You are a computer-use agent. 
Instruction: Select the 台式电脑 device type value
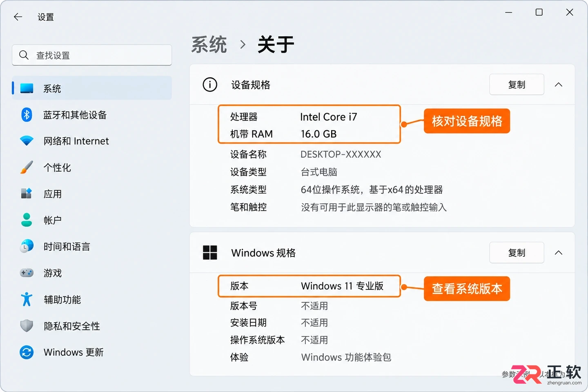pyautogui.click(x=319, y=172)
